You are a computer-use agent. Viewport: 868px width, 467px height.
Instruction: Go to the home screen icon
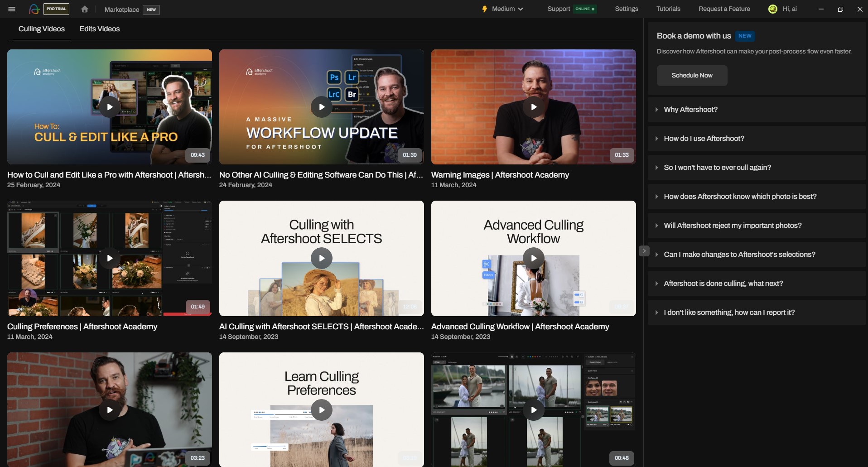click(x=85, y=9)
